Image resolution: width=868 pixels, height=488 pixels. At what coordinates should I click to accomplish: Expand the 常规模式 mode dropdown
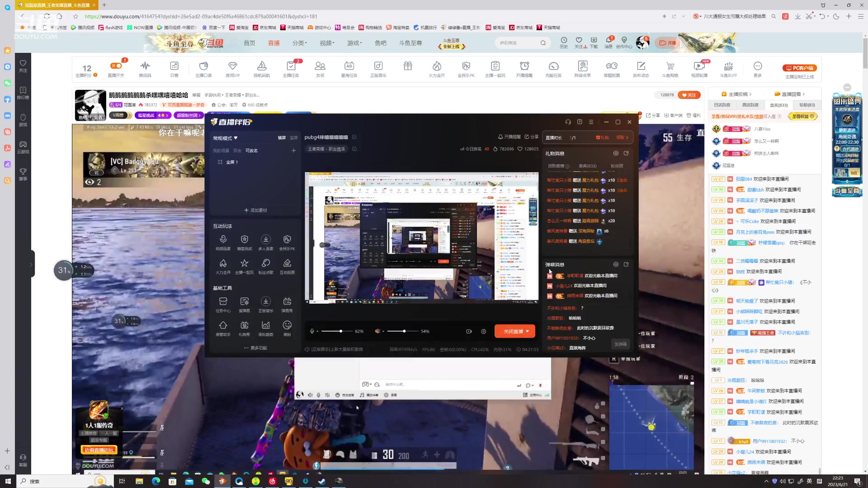click(225, 138)
